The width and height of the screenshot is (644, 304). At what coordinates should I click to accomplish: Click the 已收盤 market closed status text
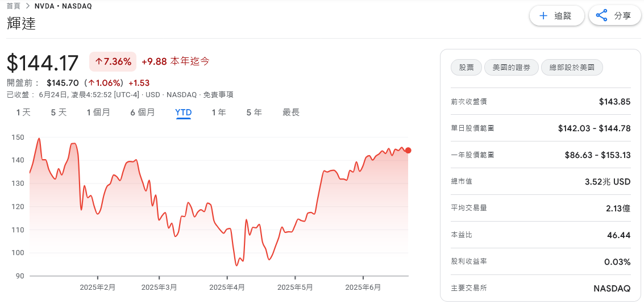[19, 94]
